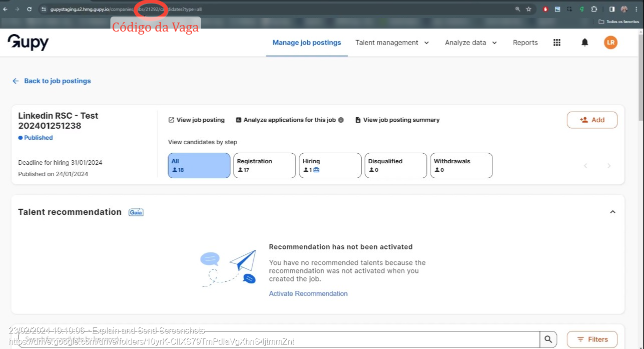Open the Filters button
This screenshot has height=349, width=644.
tap(592, 339)
